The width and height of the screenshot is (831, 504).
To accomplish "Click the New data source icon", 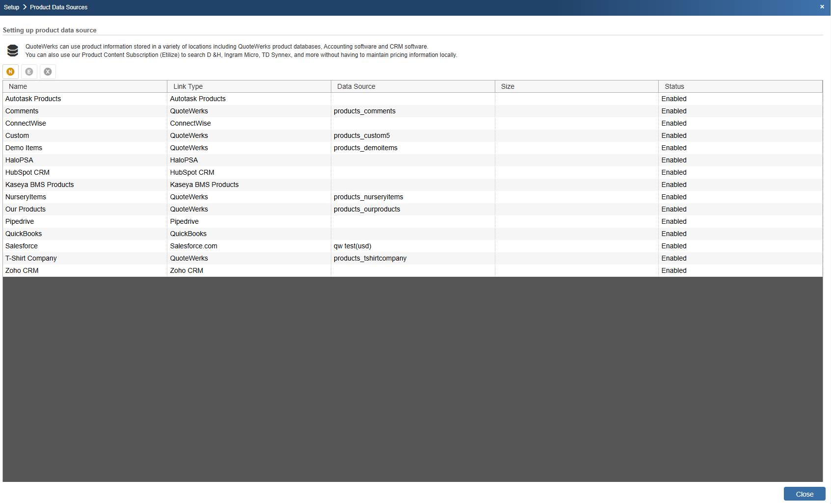I will point(11,72).
